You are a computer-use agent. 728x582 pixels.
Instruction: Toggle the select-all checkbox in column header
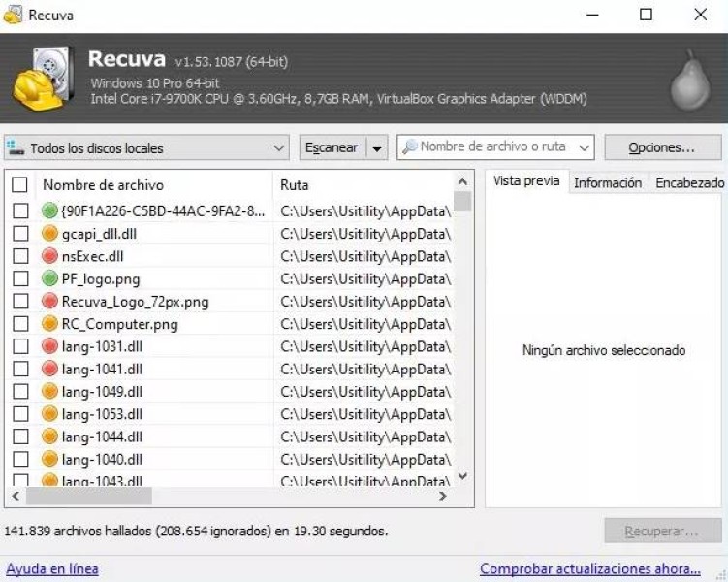[x=19, y=184]
